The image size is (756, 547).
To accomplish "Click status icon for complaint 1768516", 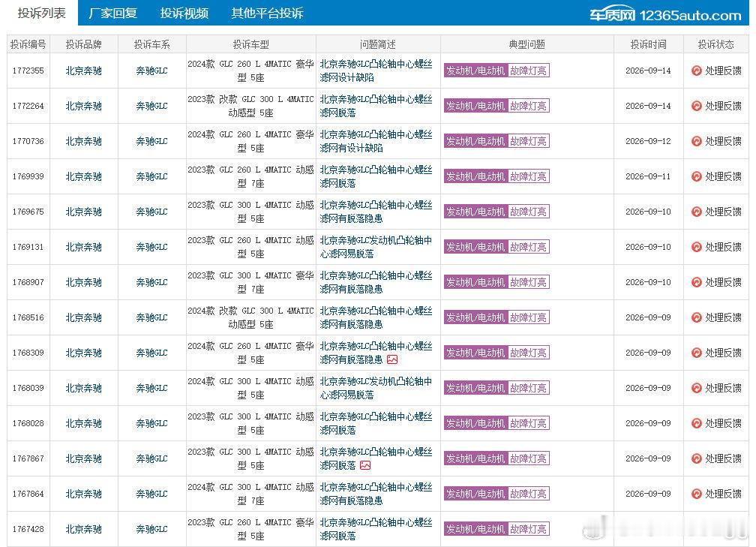I will coord(696,317).
